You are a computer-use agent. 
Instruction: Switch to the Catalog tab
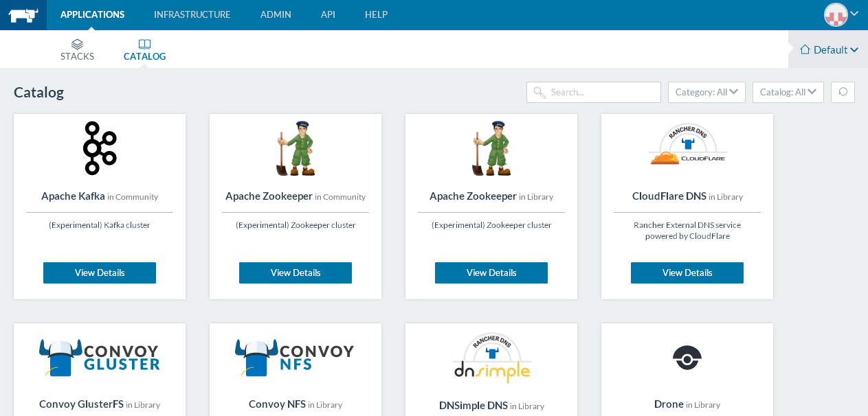coord(144,49)
